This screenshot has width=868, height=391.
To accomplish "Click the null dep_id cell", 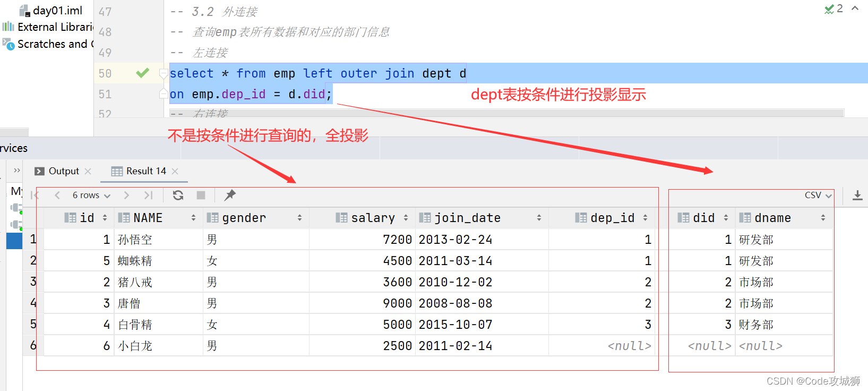I will click(x=603, y=346).
